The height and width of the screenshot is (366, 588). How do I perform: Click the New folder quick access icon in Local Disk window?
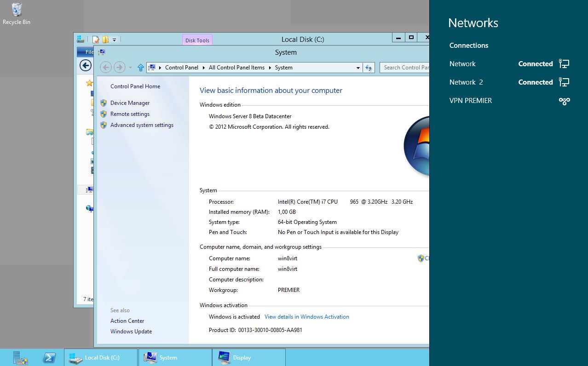pyautogui.click(x=105, y=40)
